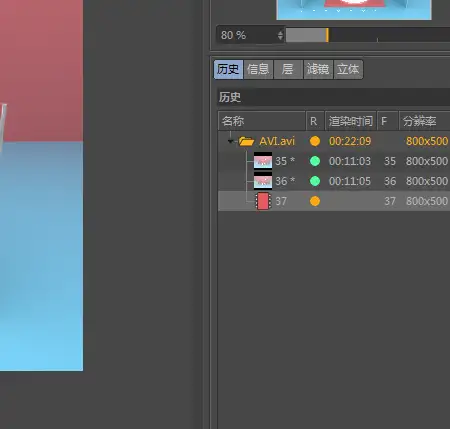Click the frame 37 film strip icon

[x=263, y=201]
